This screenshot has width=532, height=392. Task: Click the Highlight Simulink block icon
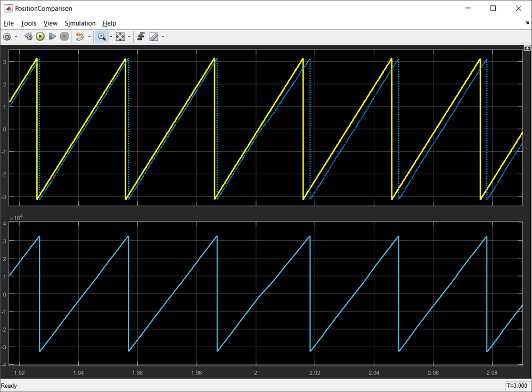tap(80, 36)
